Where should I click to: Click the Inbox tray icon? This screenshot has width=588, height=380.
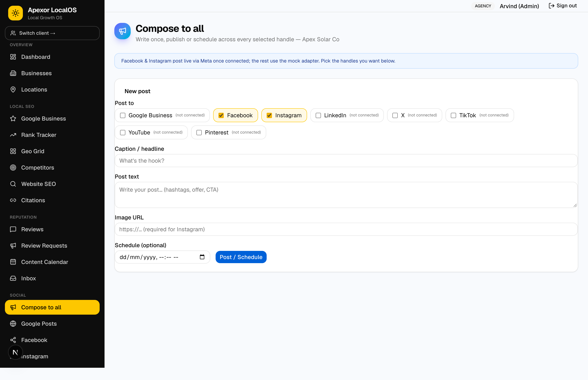pyautogui.click(x=13, y=278)
